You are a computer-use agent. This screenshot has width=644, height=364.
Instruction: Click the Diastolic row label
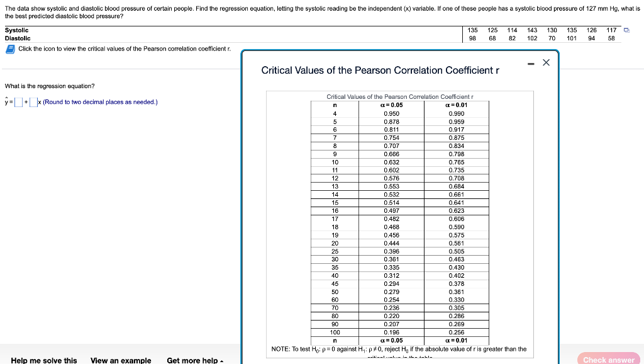(17, 38)
